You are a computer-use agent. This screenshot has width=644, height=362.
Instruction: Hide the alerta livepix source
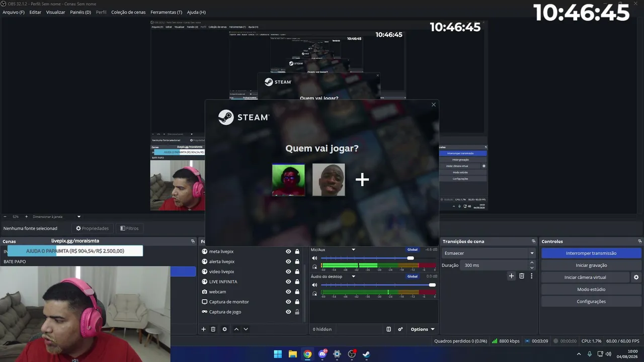pos(288,261)
